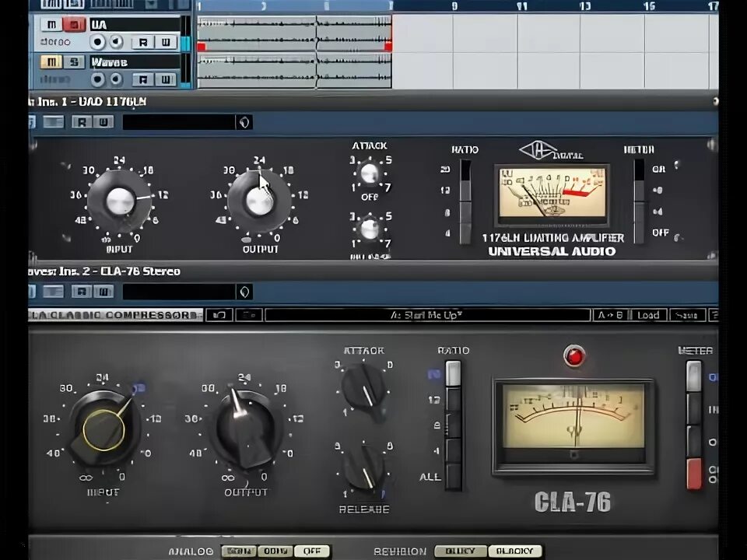
Task: Click the CLA-76 Input knob
Action: 105,429
